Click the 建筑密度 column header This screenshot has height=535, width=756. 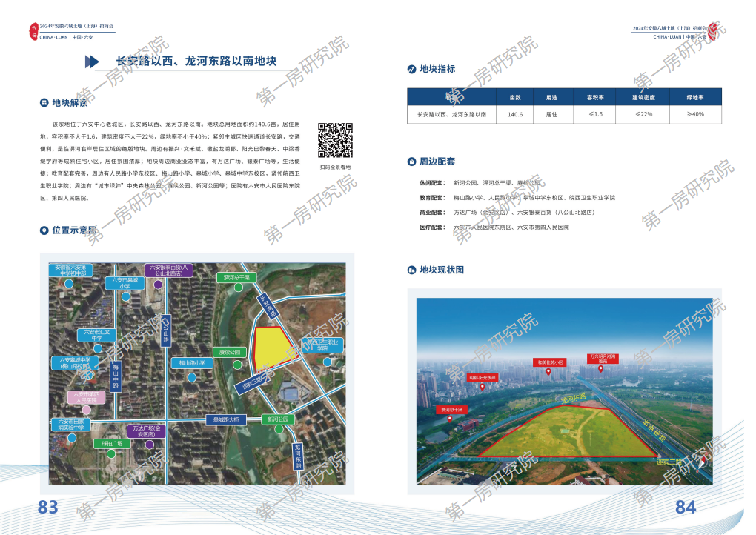(642, 97)
